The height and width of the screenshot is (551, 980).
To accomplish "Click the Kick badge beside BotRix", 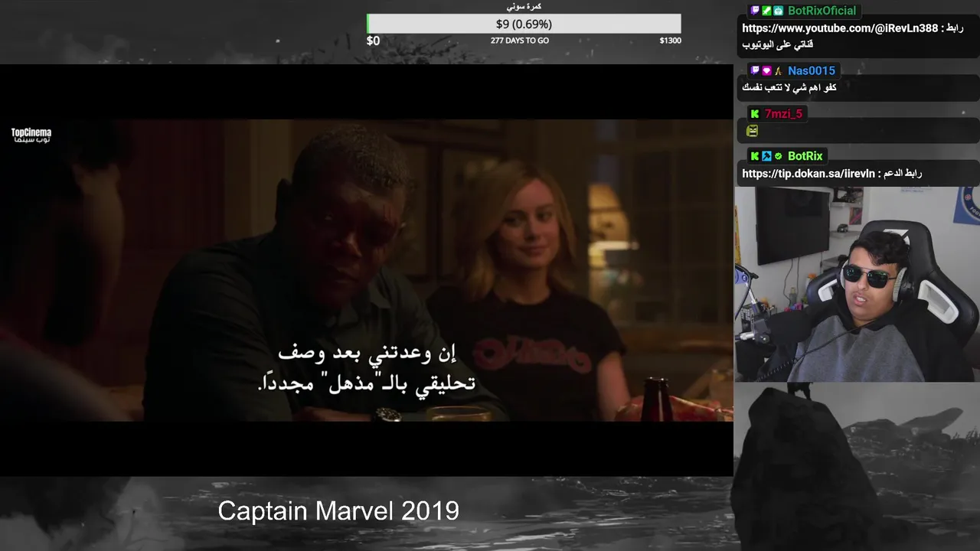I will [755, 156].
